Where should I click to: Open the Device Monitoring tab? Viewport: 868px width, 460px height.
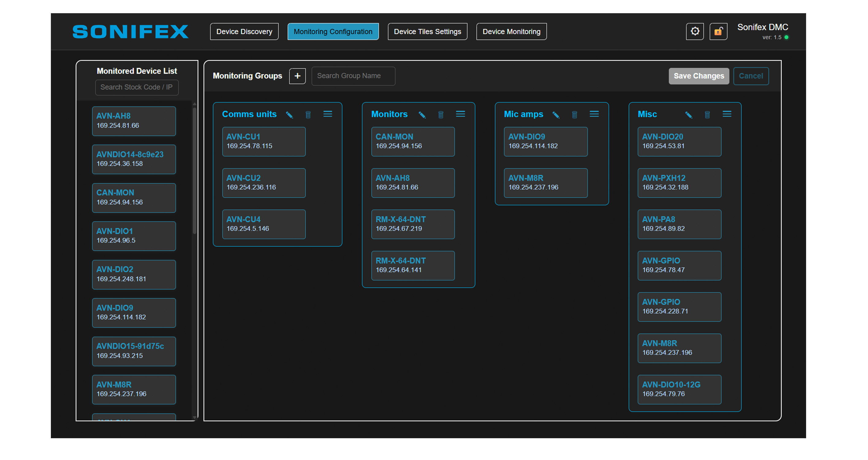tap(511, 31)
